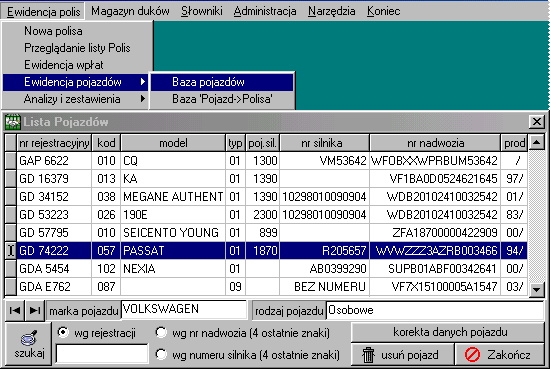This screenshot has height=369, width=550.
Task: Go to first record navigation arrow
Action: pyautogui.click(x=15, y=310)
